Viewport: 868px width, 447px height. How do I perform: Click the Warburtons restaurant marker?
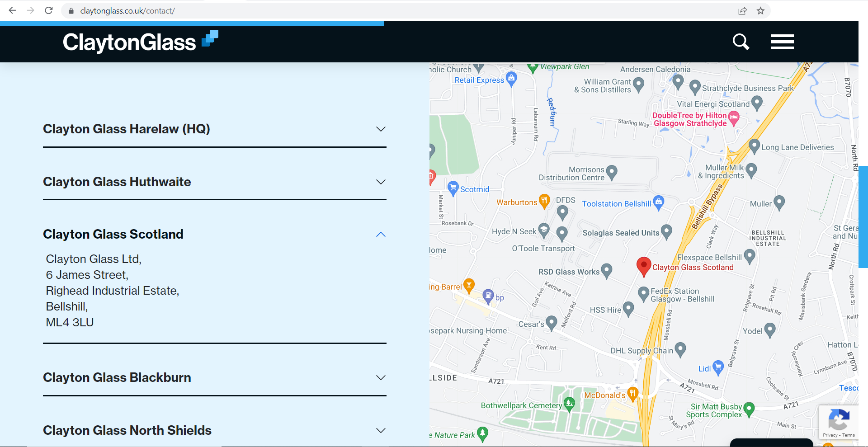(x=544, y=202)
